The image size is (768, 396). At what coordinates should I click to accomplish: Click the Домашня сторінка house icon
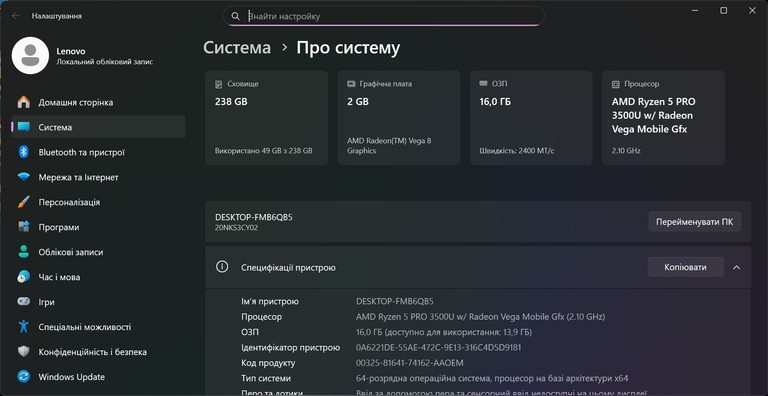[x=24, y=102]
